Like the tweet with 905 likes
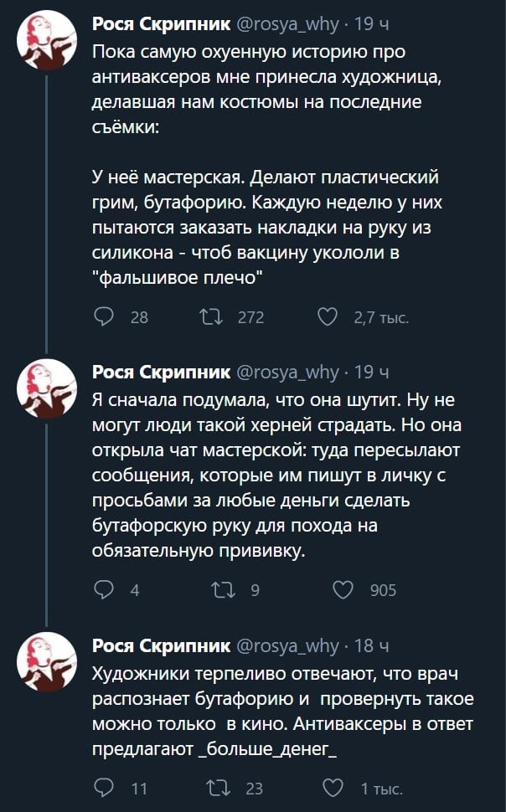 click(x=343, y=590)
